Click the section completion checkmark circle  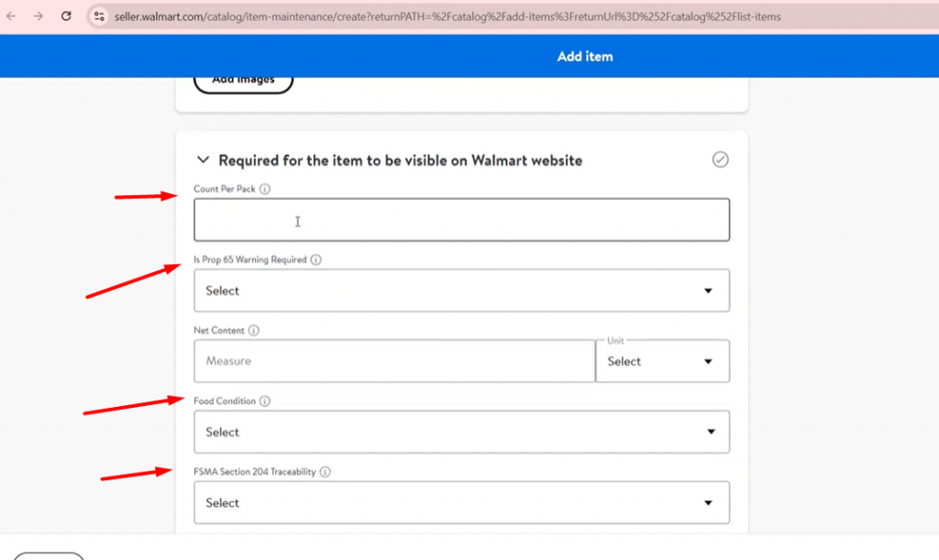click(721, 160)
